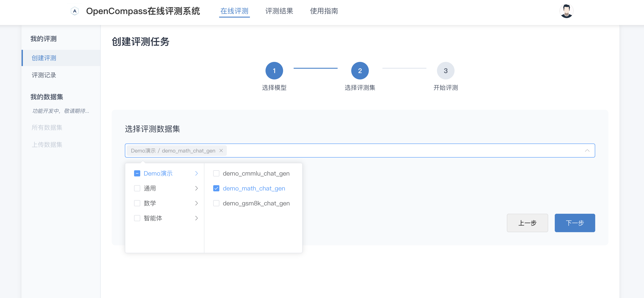
Task: Open the 使用指南 tab
Action: coord(324,11)
